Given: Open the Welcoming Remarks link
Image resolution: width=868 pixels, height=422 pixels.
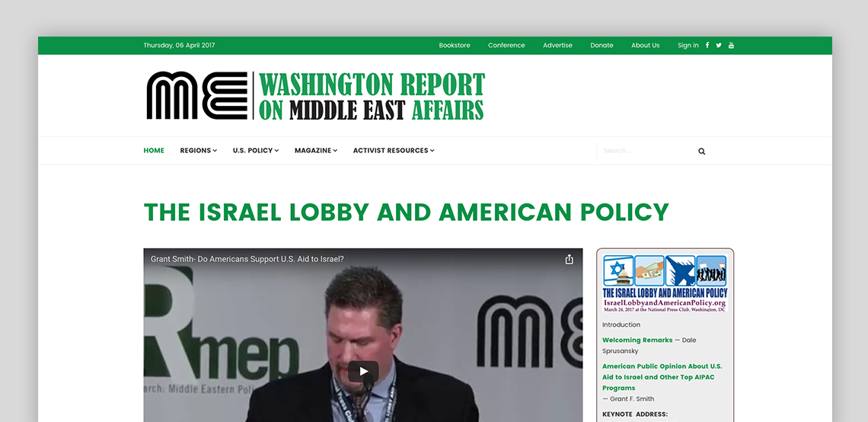Looking at the screenshot, I should 637,340.
